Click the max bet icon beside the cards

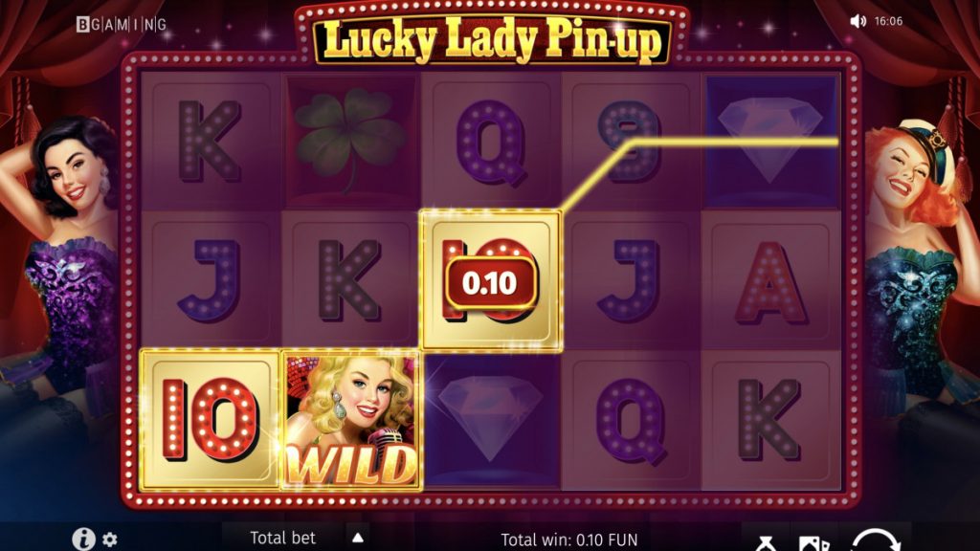point(766,543)
